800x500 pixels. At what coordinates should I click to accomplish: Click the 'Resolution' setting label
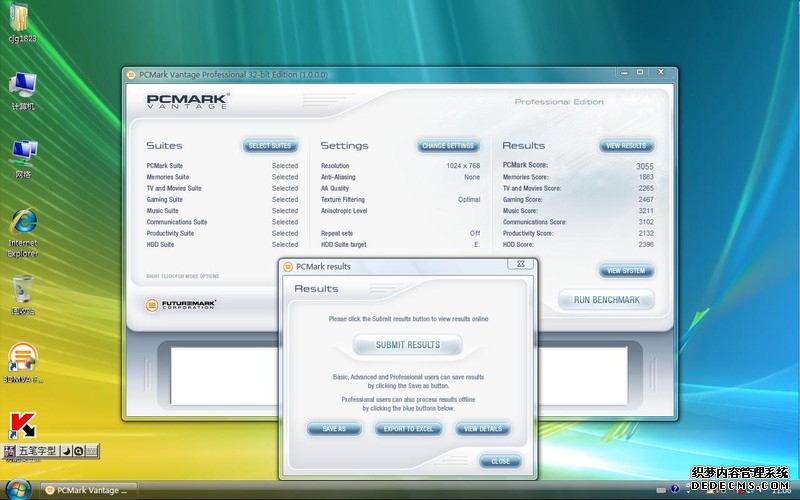click(x=335, y=166)
